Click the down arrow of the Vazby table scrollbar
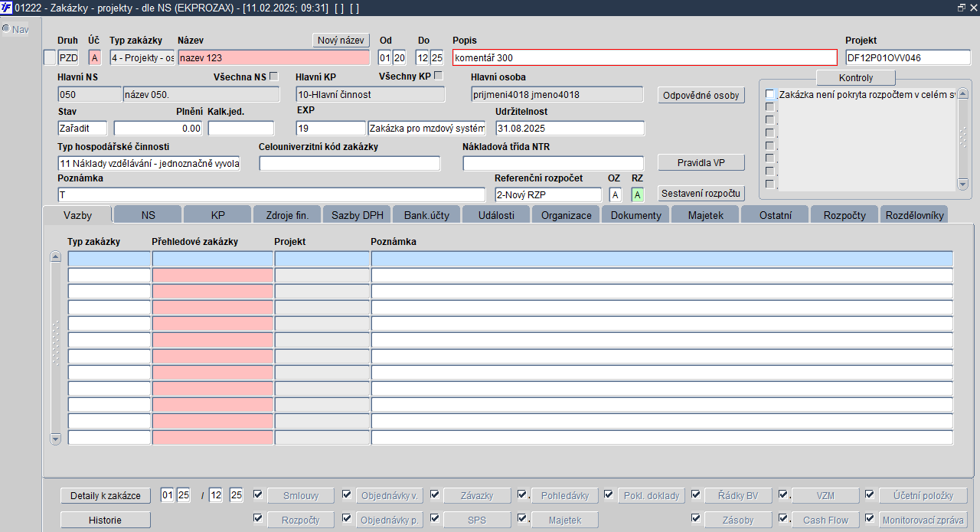980x532 pixels. (x=55, y=439)
